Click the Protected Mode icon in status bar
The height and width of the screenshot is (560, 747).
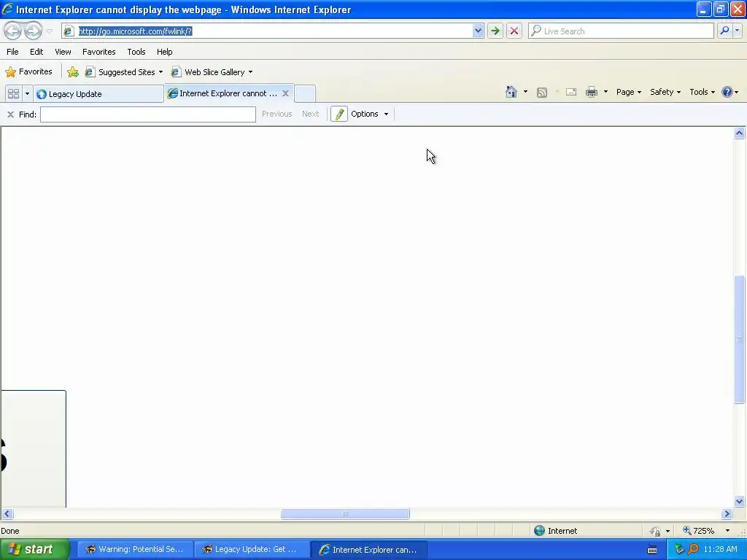pyautogui.click(x=656, y=531)
